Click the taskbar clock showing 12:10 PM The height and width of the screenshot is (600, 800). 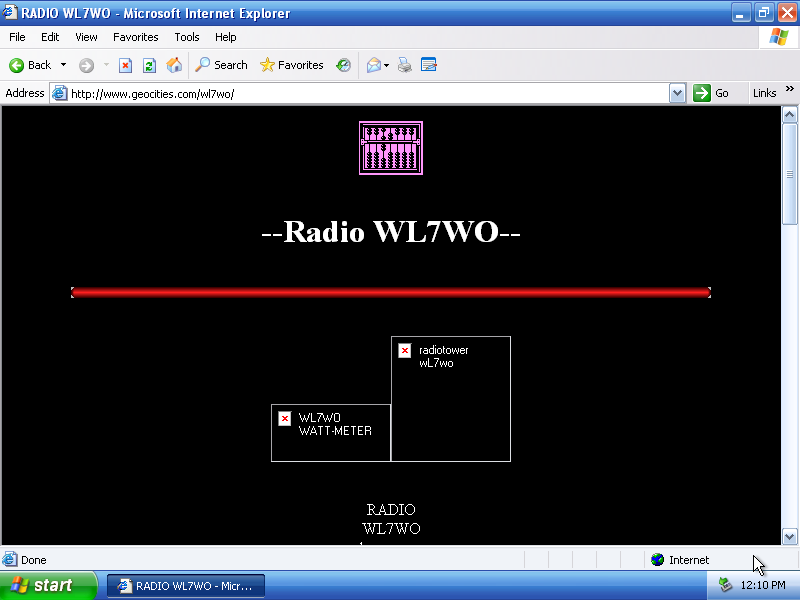coord(763,585)
